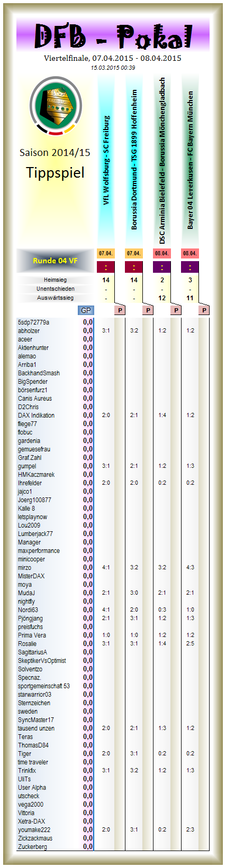
Task: Select the 'VfL Wolfsburg - SC Freiburg' match header
Action: (106, 160)
